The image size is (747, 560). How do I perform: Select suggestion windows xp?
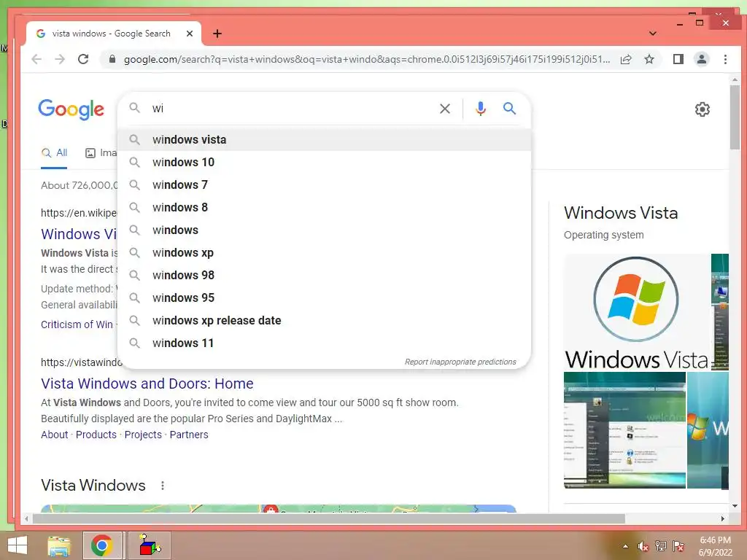click(324, 253)
